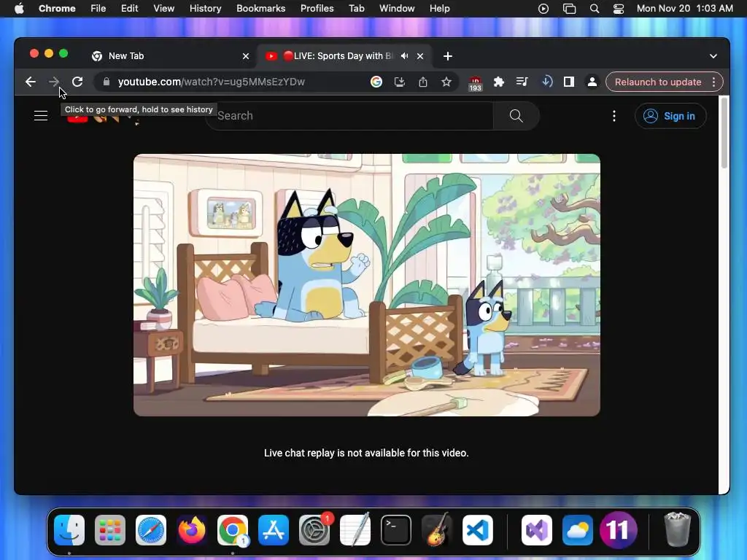Open Control Center in menu bar
Screen dimensions: 747x560
(x=619, y=9)
